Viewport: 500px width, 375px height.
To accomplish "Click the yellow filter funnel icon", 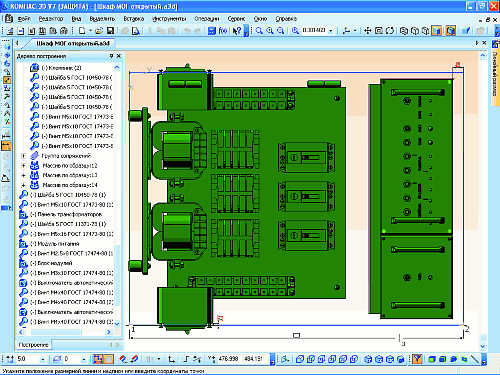I will (x=417, y=359).
